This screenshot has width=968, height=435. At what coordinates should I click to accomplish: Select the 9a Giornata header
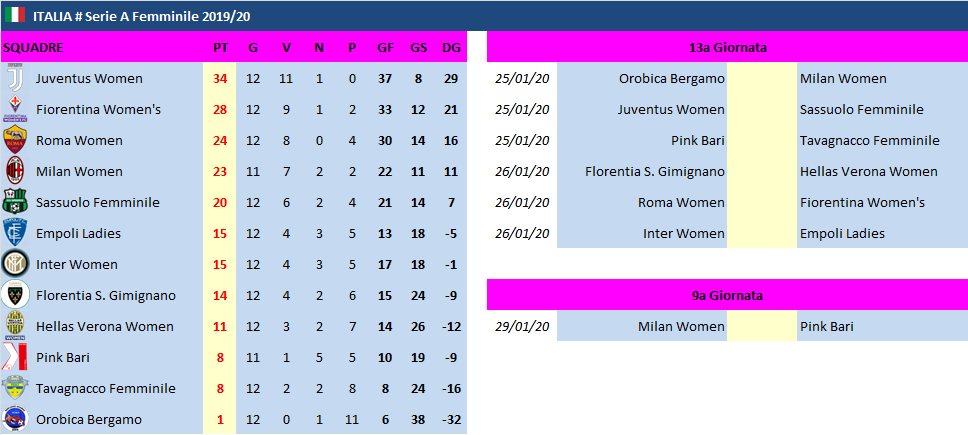click(x=727, y=296)
